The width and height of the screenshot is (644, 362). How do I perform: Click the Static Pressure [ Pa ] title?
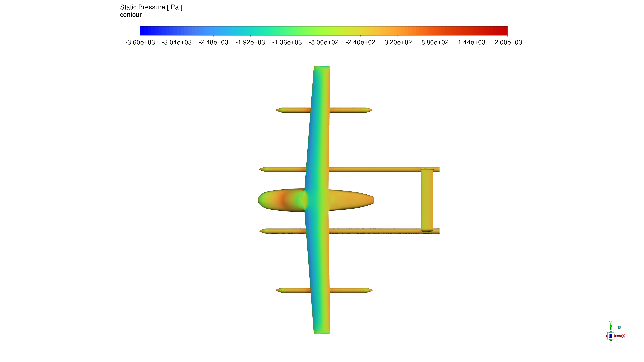click(x=151, y=7)
